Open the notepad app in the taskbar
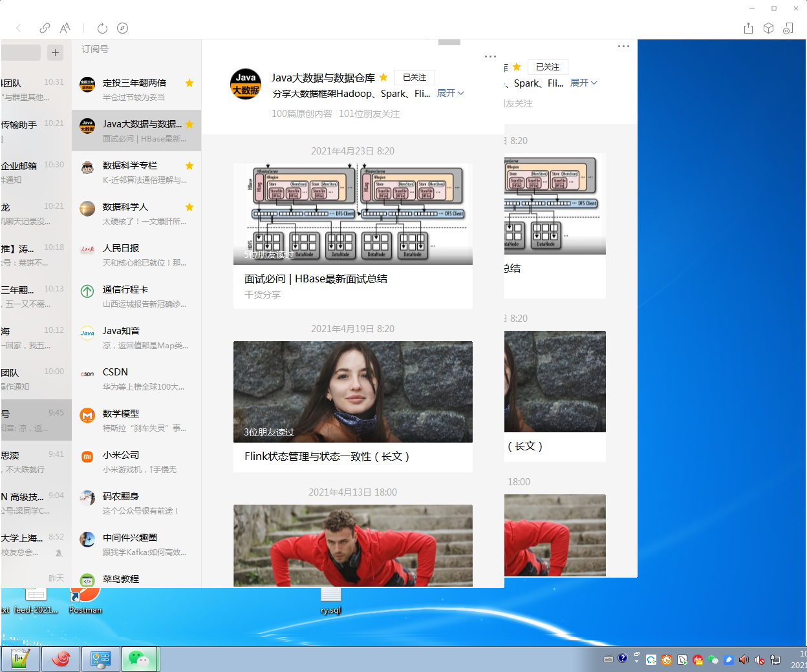Viewport: 807px width, 672px height. click(21, 659)
